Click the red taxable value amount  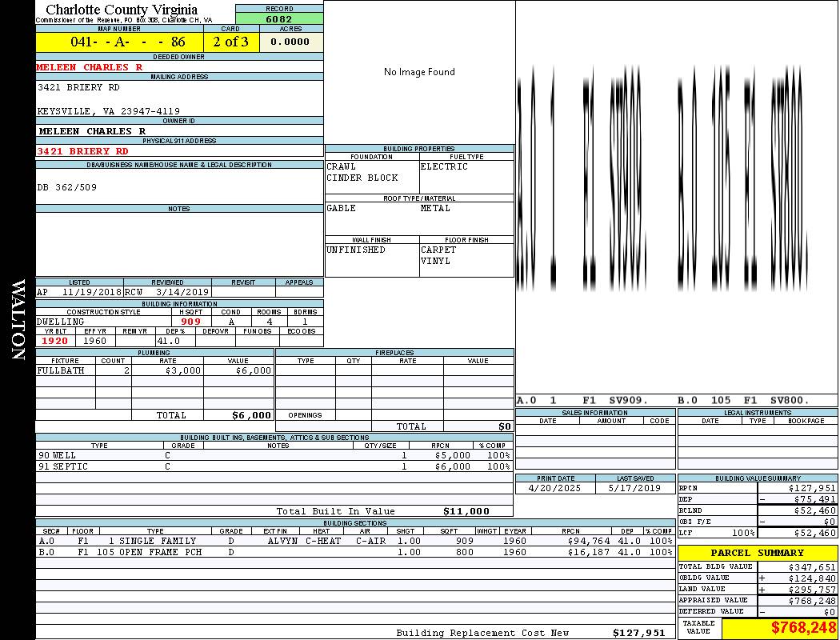(x=803, y=629)
